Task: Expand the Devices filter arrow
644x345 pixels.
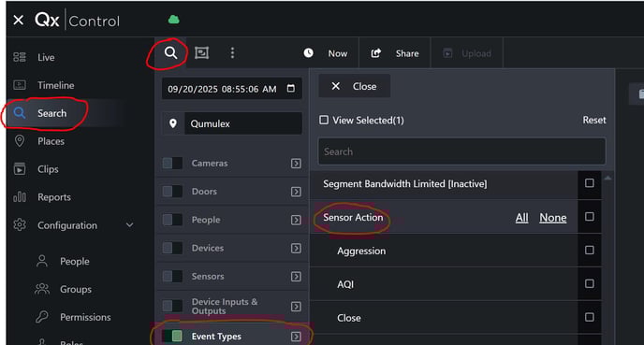Action: [x=296, y=248]
